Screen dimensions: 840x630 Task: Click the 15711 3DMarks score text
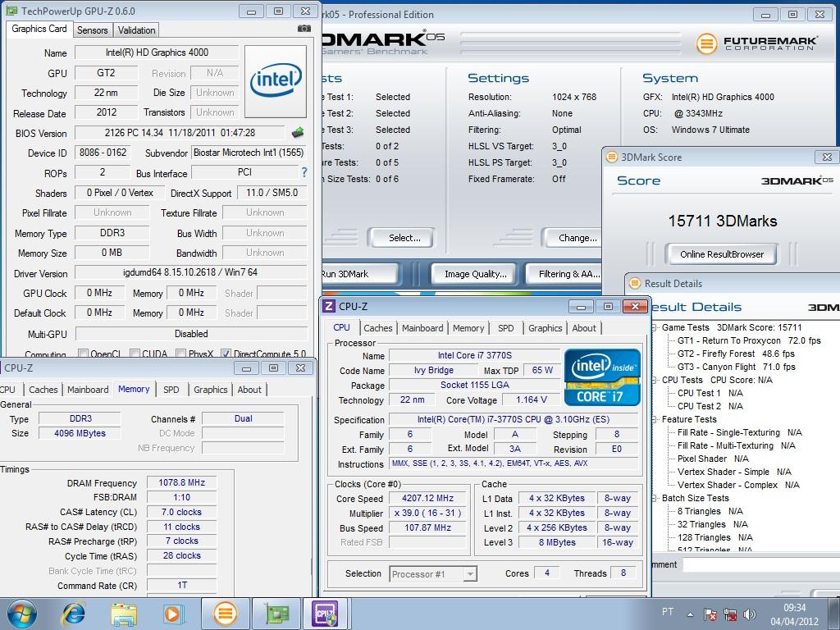click(722, 221)
